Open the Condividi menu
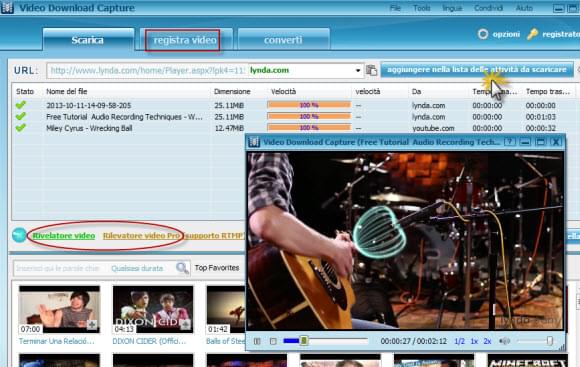580x367 pixels. [488, 8]
